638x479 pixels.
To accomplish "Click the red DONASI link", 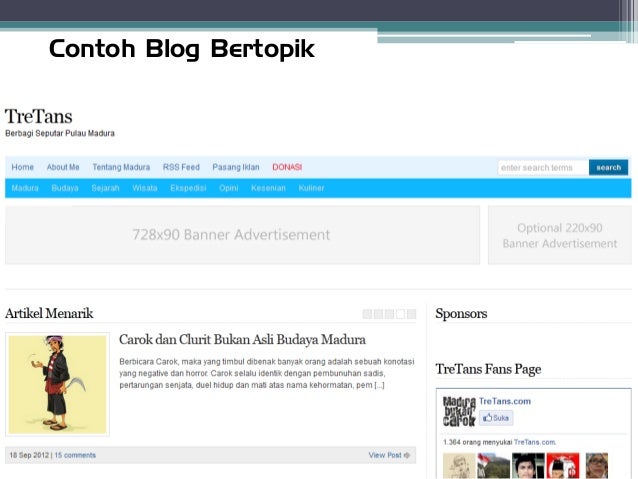I will tap(287, 167).
